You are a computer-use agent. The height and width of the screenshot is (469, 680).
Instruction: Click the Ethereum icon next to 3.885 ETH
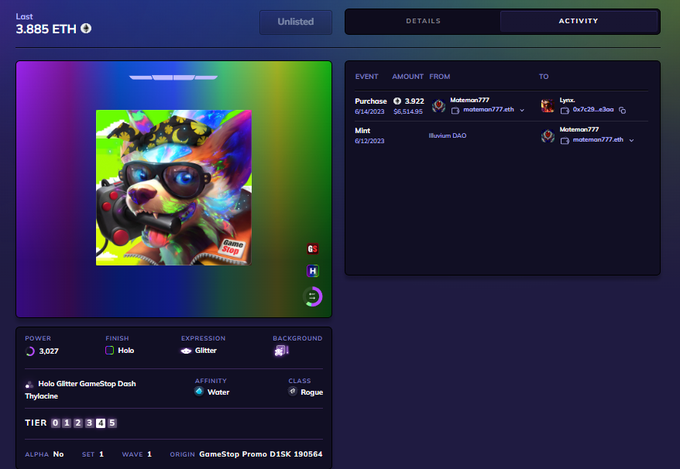click(86, 29)
